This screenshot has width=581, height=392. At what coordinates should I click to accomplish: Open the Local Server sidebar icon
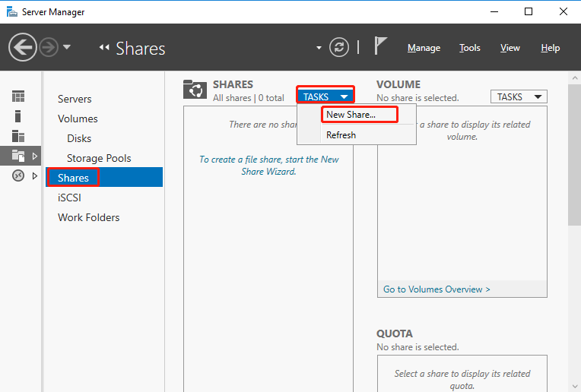point(18,116)
